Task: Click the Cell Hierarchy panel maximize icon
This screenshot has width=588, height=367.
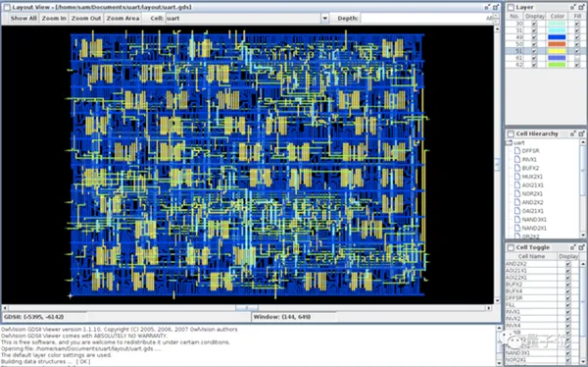Action: point(581,133)
